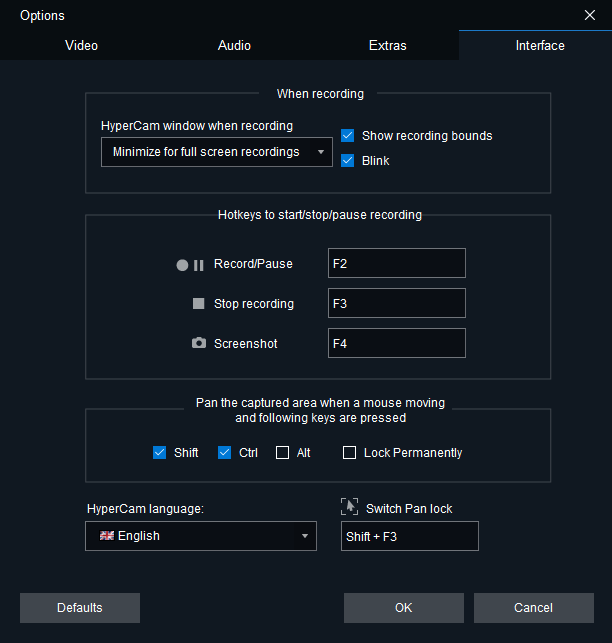Enable the Alt key checkbox
This screenshot has width=612, height=643.
[282, 453]
